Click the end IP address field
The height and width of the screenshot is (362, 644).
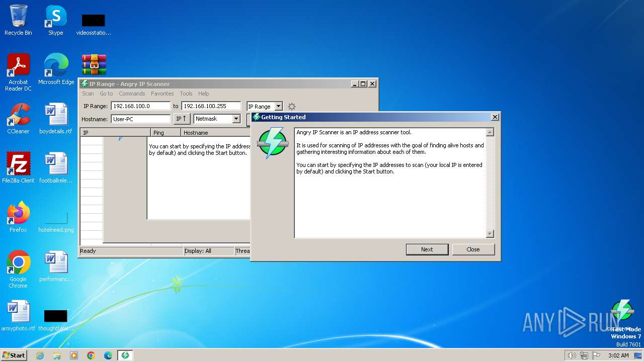211,106
